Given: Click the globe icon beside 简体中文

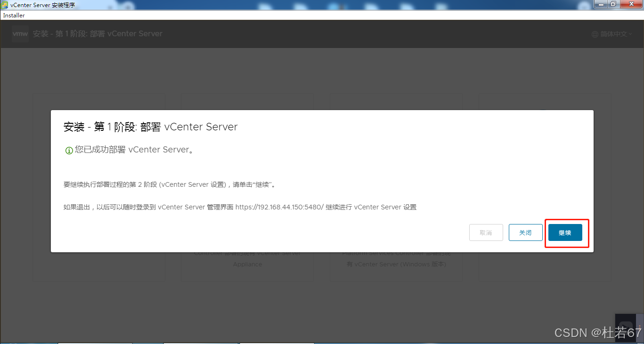Looking at the screenshot, I should coord(595,34).
